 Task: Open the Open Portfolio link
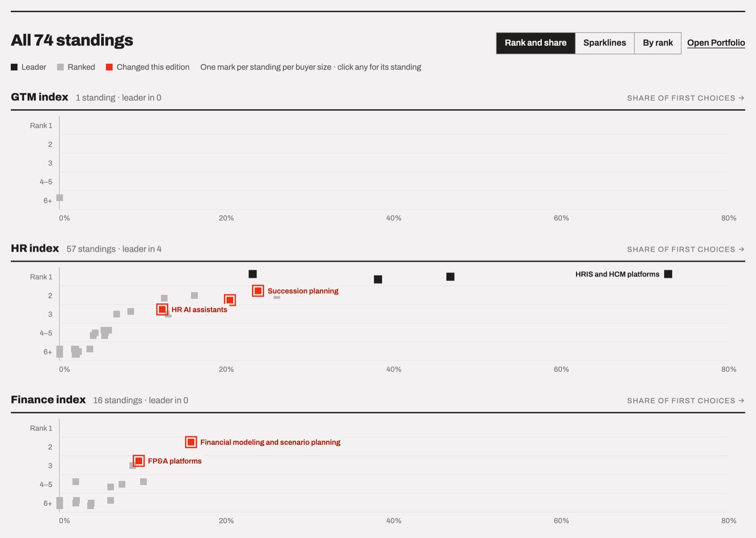tap(716, 43)
